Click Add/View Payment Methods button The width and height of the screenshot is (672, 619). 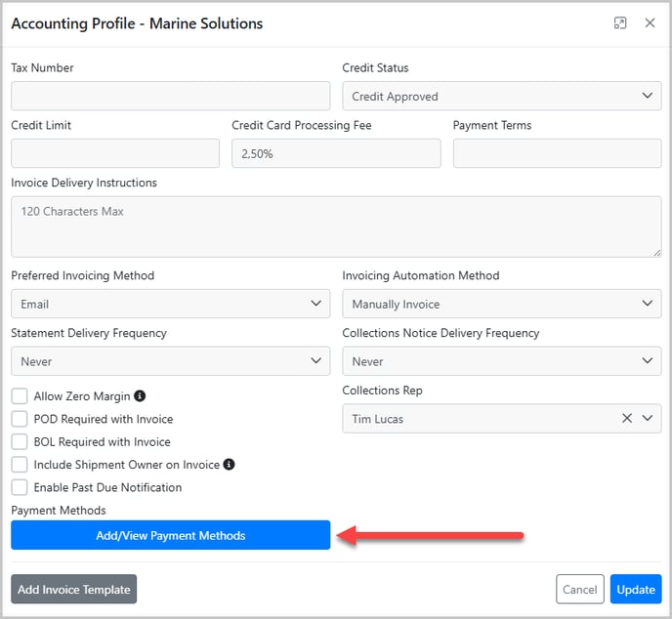pos(170,535)
